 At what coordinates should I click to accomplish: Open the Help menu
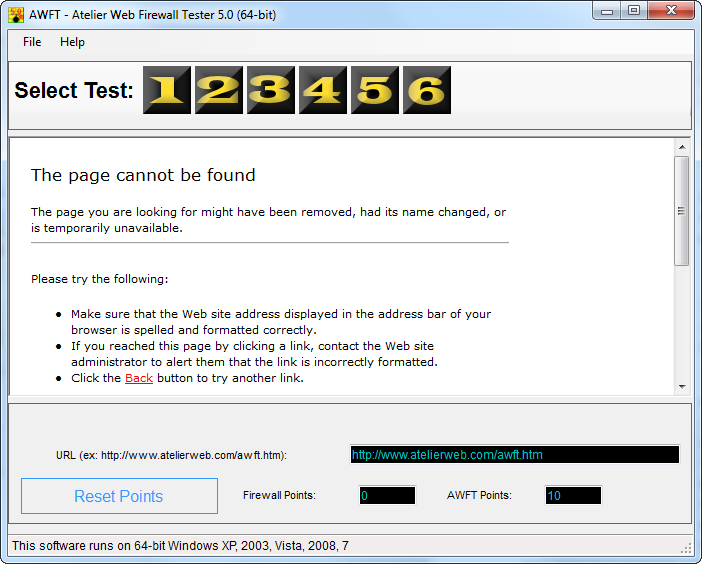72,42
